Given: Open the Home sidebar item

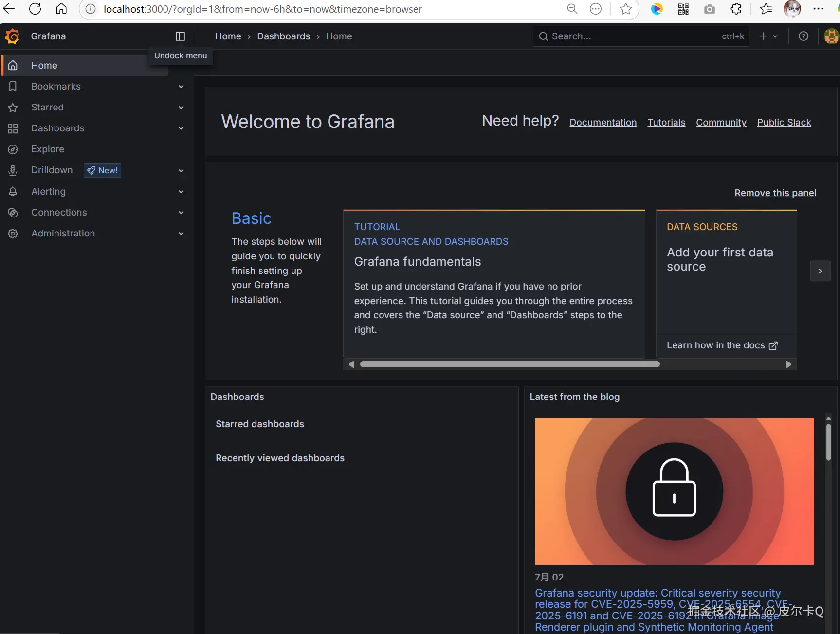Looking at the screenshot, I should pyautogui.click(x=86, y=65).
